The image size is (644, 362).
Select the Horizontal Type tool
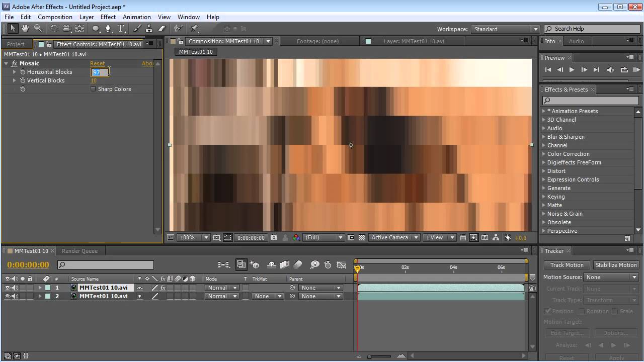(x=121, y=29)
